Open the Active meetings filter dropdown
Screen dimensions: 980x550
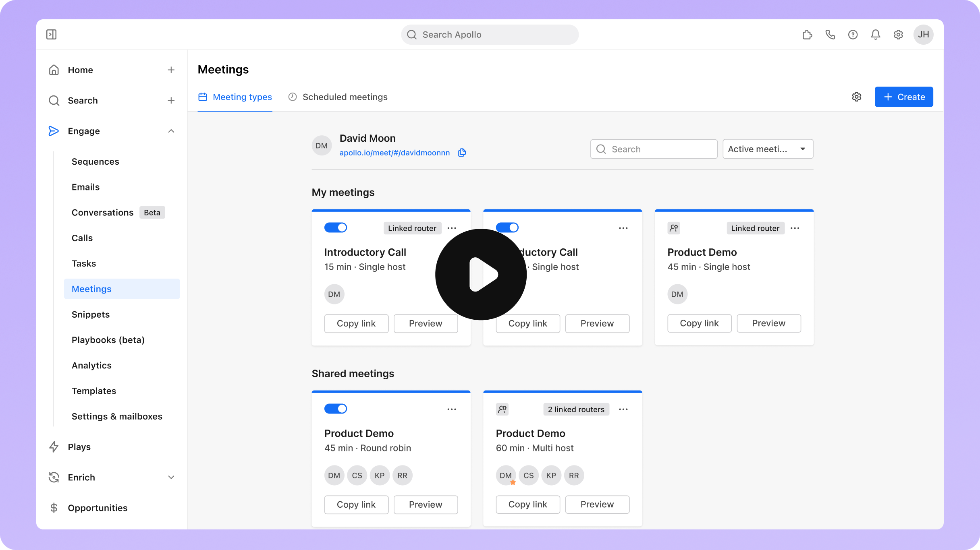(x=767, y=149)
